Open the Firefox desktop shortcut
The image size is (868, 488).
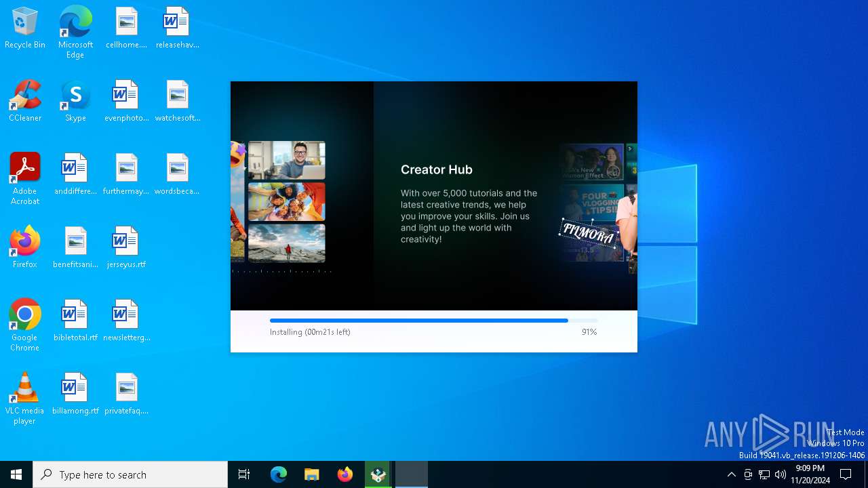[x=25, y=247]
